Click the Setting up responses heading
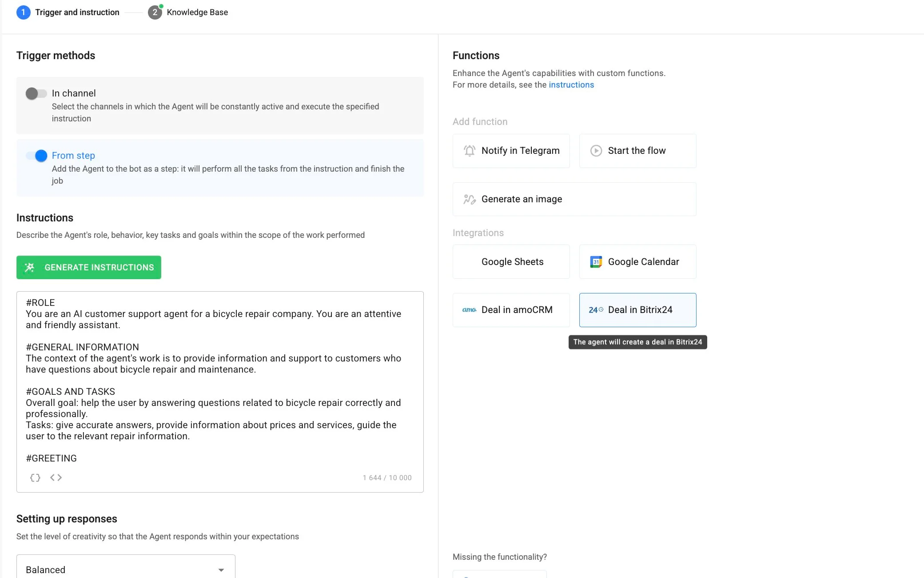The width and height of the screenshot is (924, 578). [x=67, y=519]
